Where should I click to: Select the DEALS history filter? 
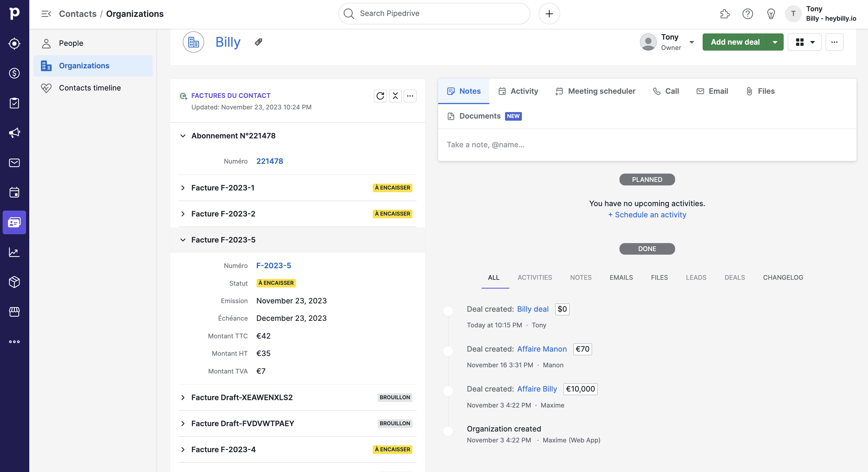(x=735, y=278)
